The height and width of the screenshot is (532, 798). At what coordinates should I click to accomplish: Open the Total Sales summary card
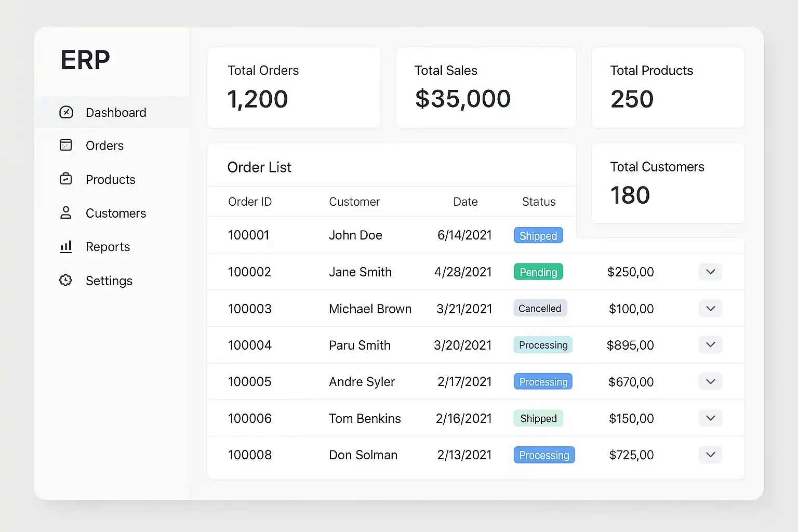[x=486, y=87]
